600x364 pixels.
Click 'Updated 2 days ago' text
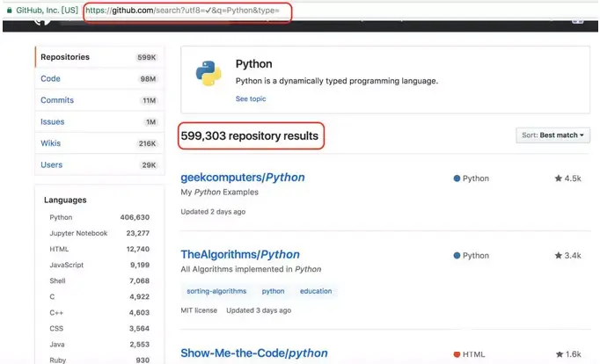213,212
